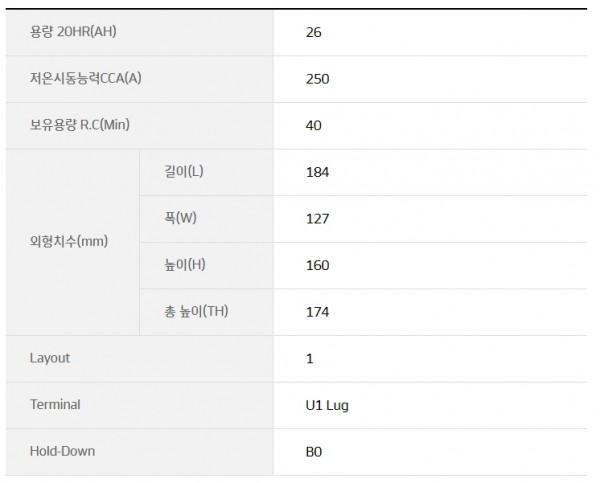Select the Hold-Down value B0
The width and height of the screenshot is (600, 483).
[314, 452]
